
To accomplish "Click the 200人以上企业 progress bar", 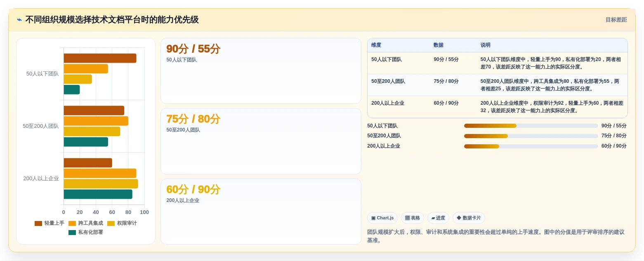I will click(x=531, y=146).
